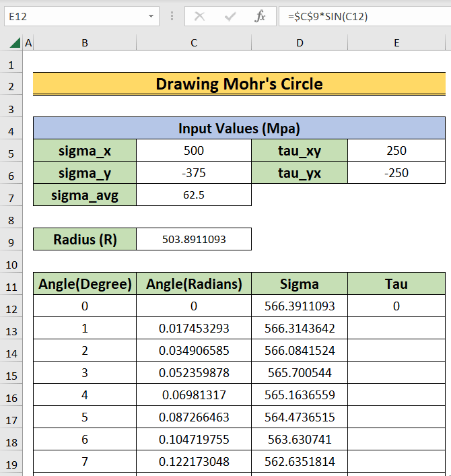Click the 'Tau' column header cell

(396, 284)
